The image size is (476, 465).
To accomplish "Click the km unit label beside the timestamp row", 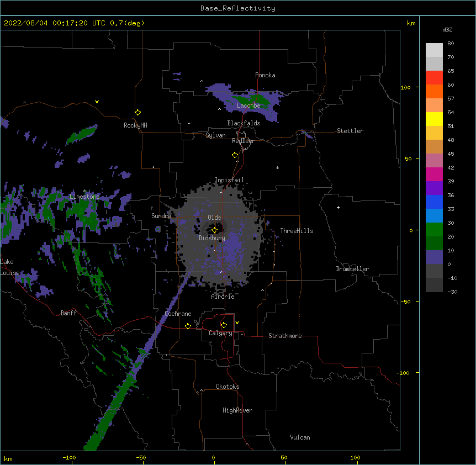I will 411,23.
